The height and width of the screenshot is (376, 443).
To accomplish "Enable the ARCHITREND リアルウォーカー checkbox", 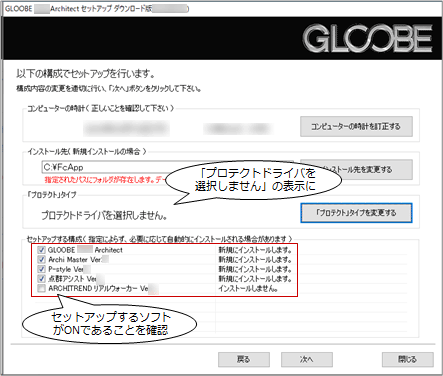I will click(x=41, y=288).
